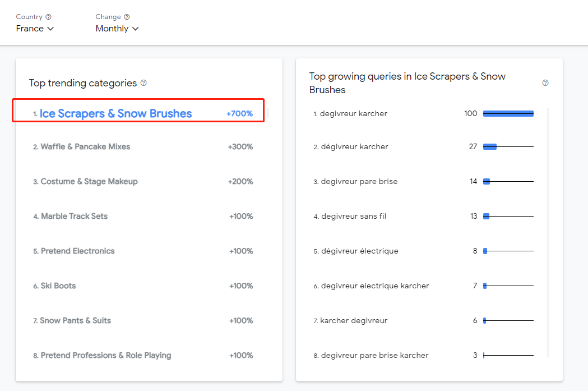Viewport: 588px width, 391px height.
Task: Click the bar for score 13
Action: (486, 216)
